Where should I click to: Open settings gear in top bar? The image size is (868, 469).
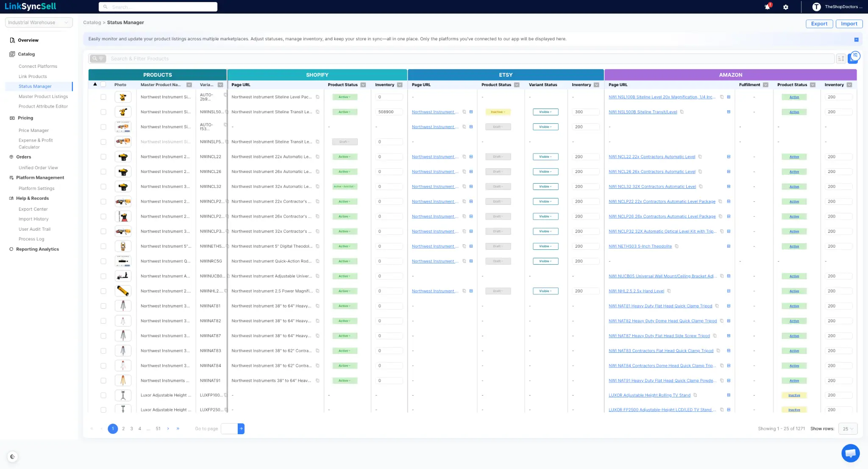(x=786, y=7)
